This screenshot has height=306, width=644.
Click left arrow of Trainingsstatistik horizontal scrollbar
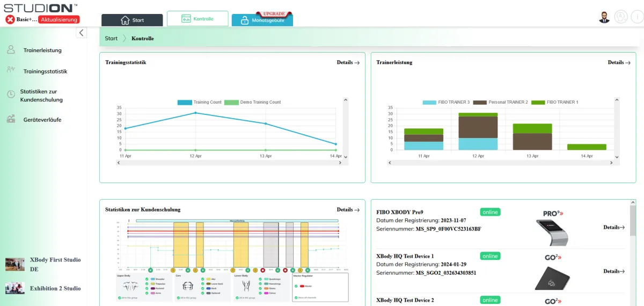pos(119,162)
